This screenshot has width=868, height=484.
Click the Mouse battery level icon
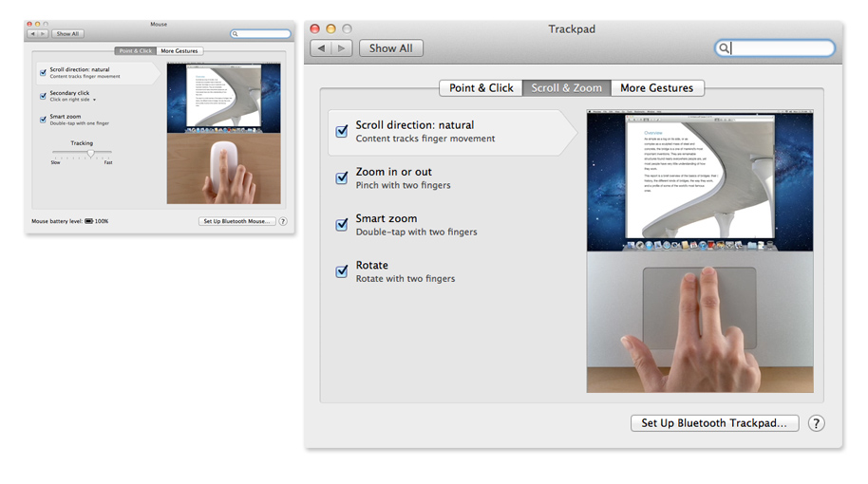click(88, 221)
